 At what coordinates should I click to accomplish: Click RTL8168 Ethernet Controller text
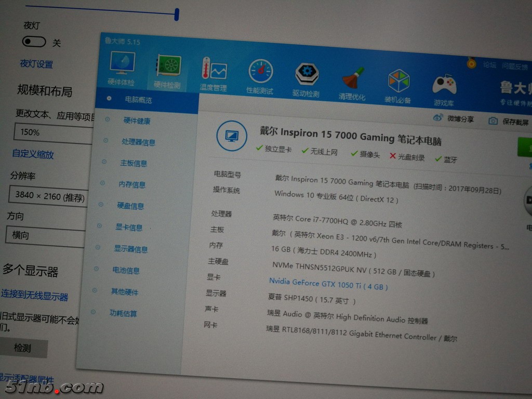coord(362,334)
